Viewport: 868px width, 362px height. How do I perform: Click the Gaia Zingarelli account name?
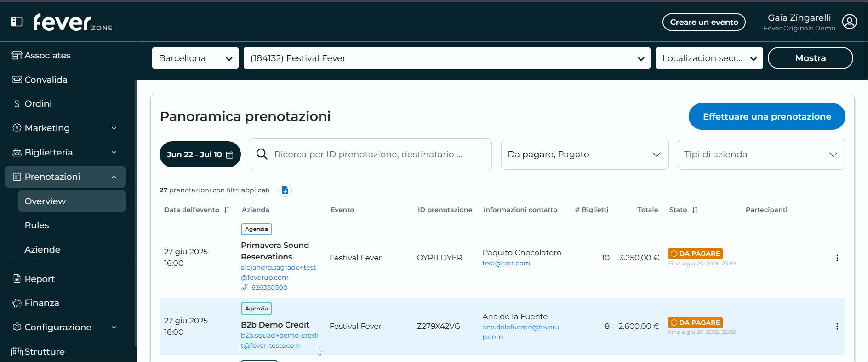[x=799, y=17]
